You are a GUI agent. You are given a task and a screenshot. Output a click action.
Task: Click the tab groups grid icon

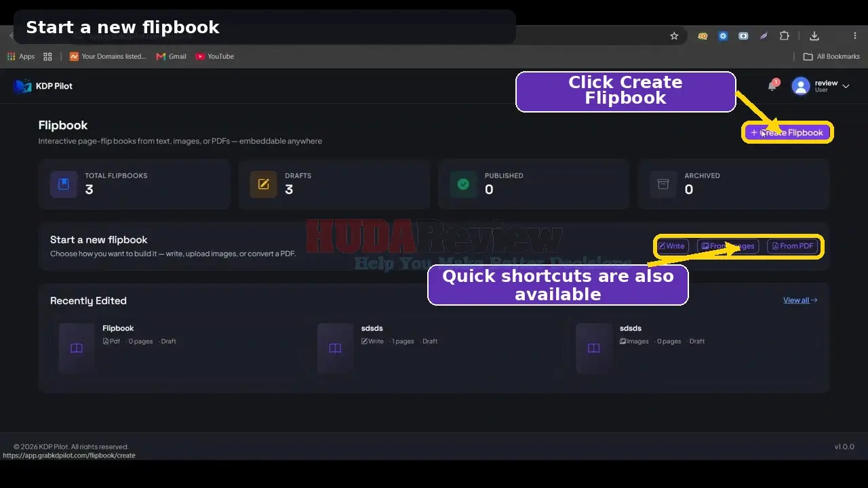(47, 56)
